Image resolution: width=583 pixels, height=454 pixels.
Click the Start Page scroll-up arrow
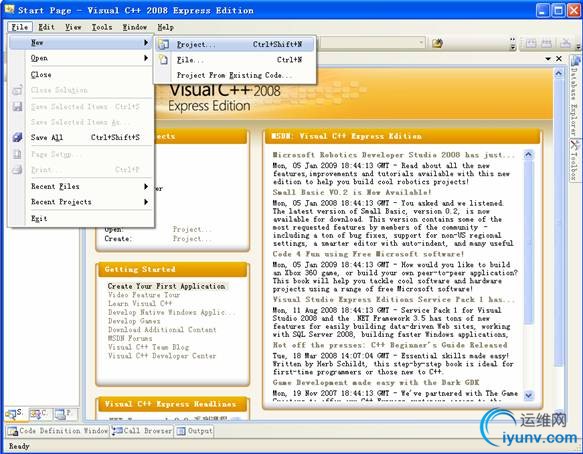pyautogui.click(x=558, y=73)
